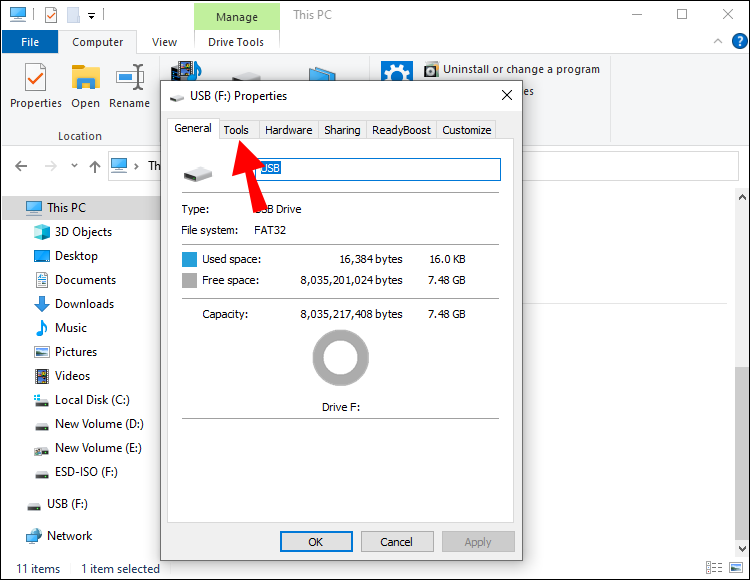750x580 pixels.
Task: Click Uninstall or change a program
Action: point(512,69)
